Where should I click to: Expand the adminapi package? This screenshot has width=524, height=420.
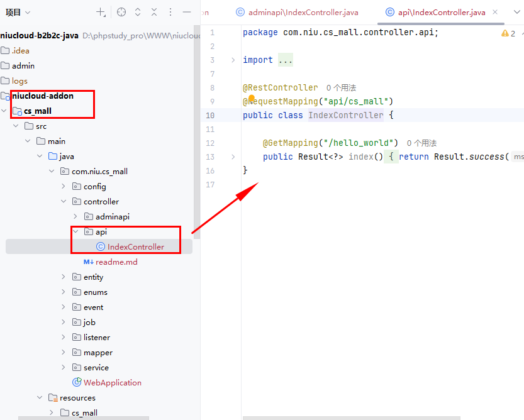(75, 217)
